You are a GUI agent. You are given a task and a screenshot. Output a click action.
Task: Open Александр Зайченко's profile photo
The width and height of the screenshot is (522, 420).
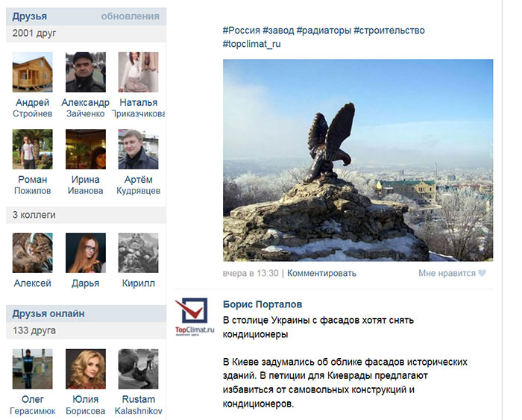[86, 72]
